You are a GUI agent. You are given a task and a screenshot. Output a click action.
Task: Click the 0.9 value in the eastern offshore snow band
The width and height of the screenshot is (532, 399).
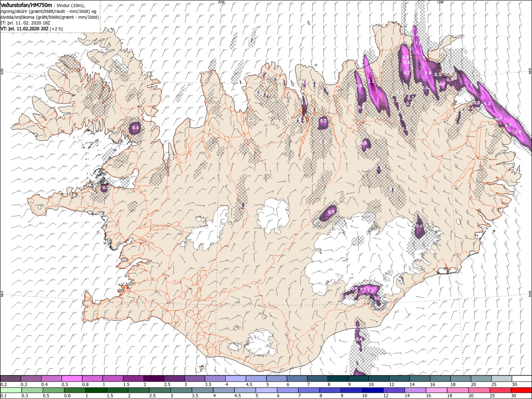pos(518,132)
